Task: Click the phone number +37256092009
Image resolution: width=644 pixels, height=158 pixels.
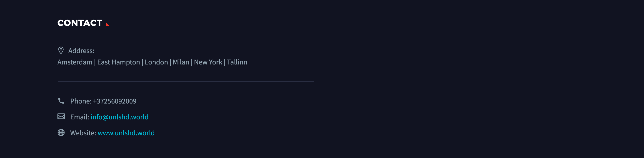Action: (x=115, y=101)
